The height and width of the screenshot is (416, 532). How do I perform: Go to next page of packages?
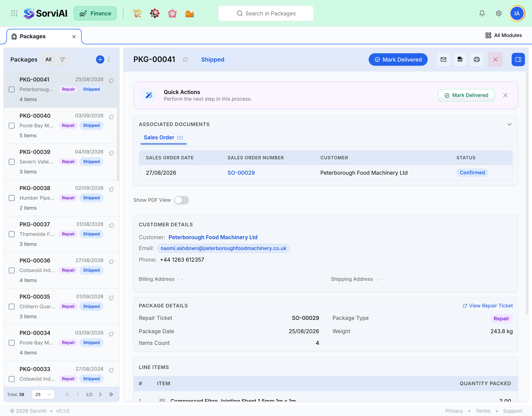point(100,394)
